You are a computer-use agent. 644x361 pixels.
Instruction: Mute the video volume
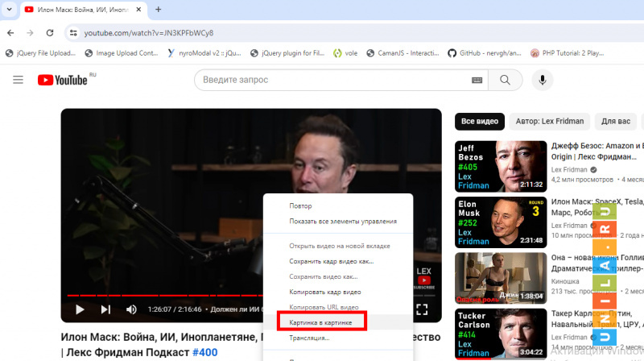click(131, 309)
